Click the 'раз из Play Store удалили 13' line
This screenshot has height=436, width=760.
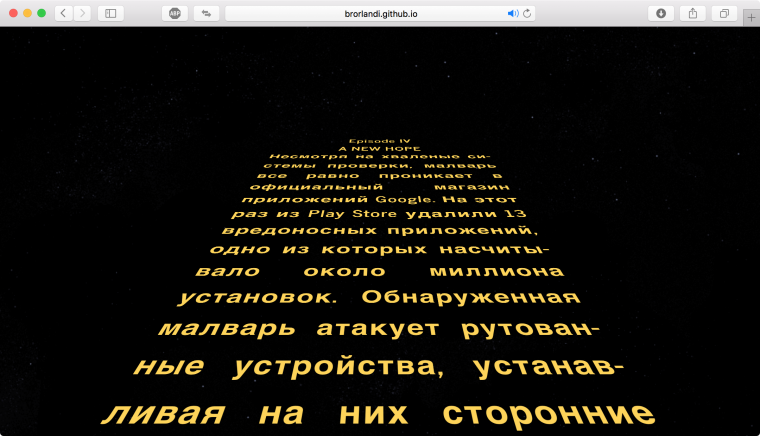[x=379, y=214]
